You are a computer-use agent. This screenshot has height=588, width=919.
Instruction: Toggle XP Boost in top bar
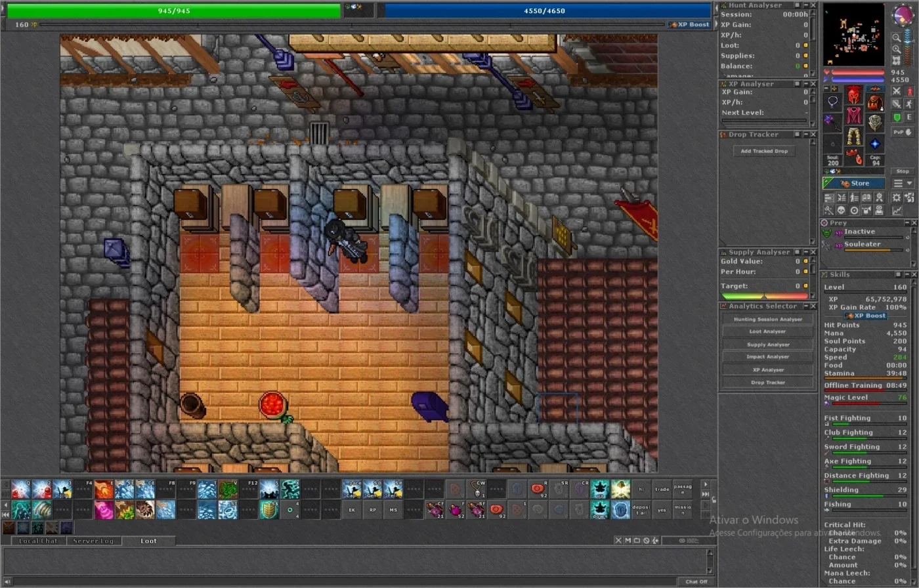coord(690,24)
